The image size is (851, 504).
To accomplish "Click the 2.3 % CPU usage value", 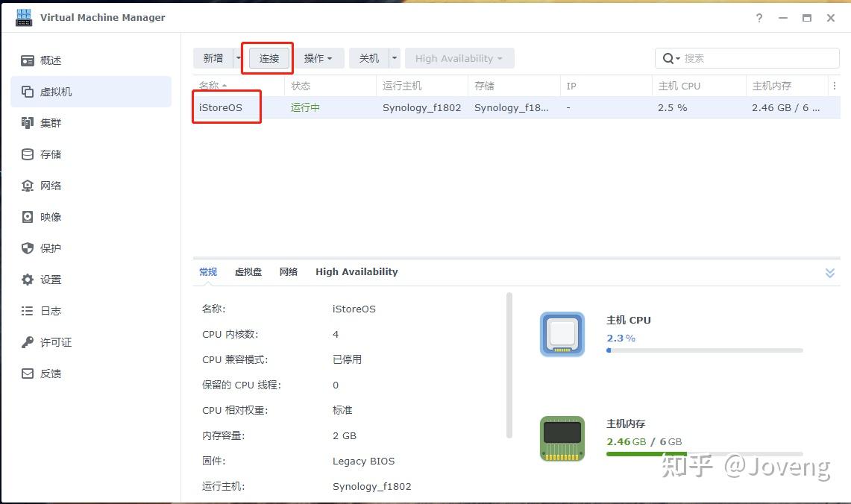I will pyautogui.click(x=621, y=338).
